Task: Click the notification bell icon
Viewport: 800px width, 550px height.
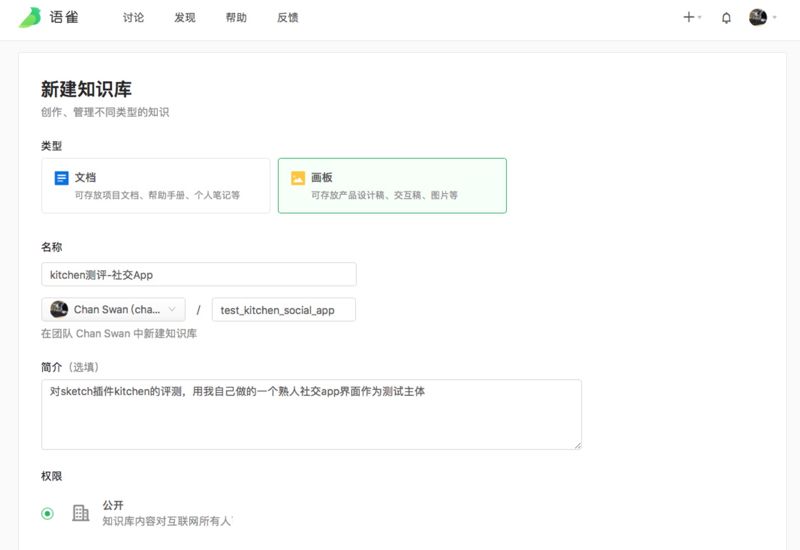Action: click(x=726, y=18)
